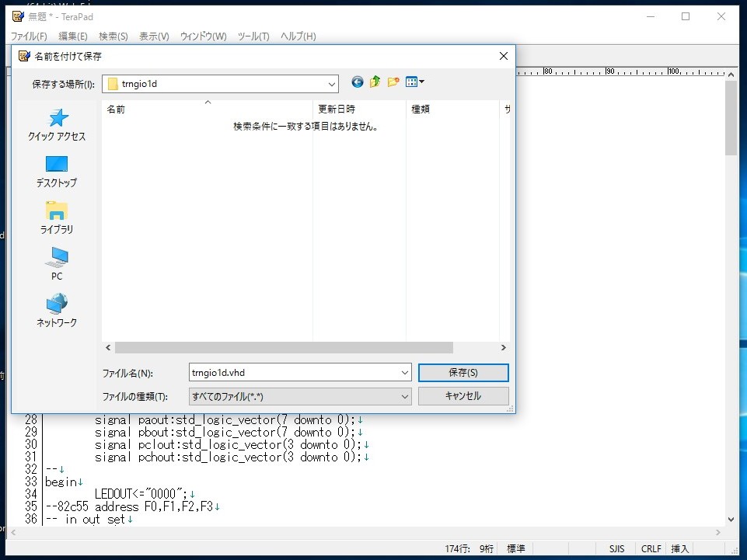747x560 pixels.
Task: Open the ファイル(F) menu
Action: (x=28, y=37)
